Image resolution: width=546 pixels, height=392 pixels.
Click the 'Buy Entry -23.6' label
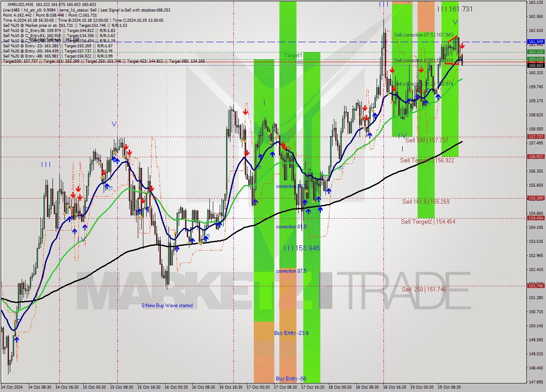click(x=291, y=333)
